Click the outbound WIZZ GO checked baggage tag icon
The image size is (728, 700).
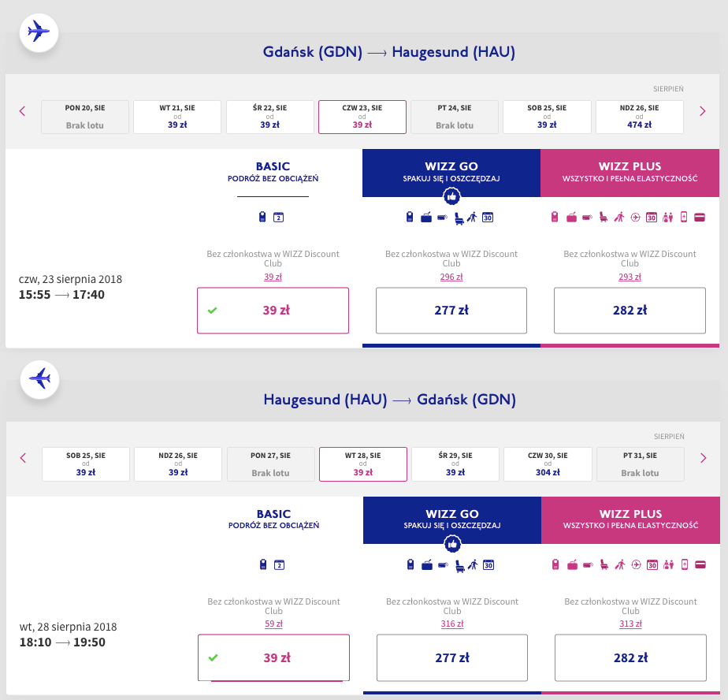coord(442,217)
